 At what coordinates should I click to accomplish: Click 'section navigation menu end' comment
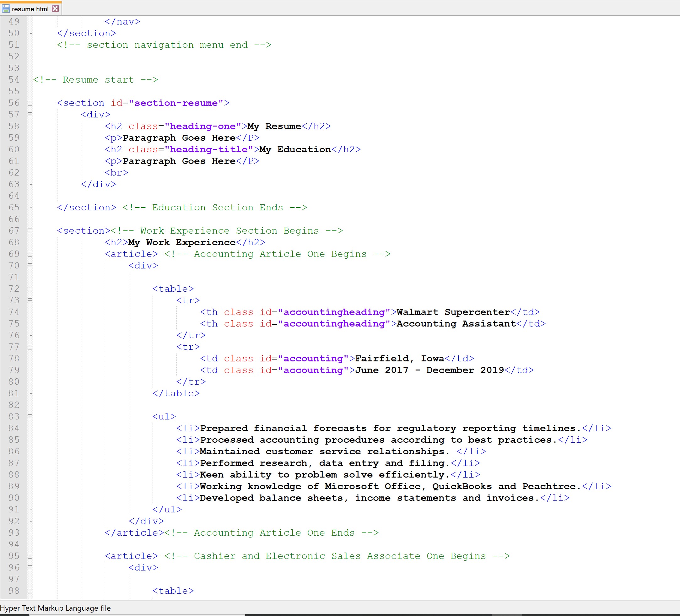(x=167, y=45)
